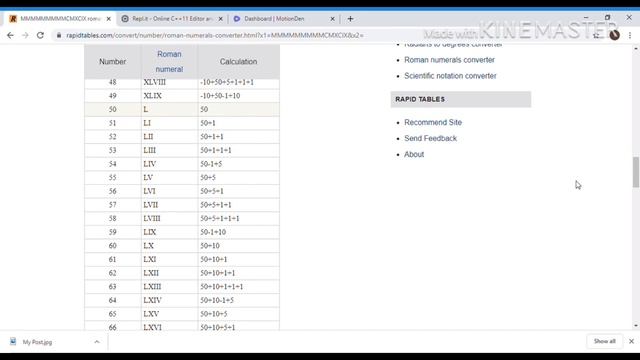Open the Scientific notation converter link

(450, 76)
